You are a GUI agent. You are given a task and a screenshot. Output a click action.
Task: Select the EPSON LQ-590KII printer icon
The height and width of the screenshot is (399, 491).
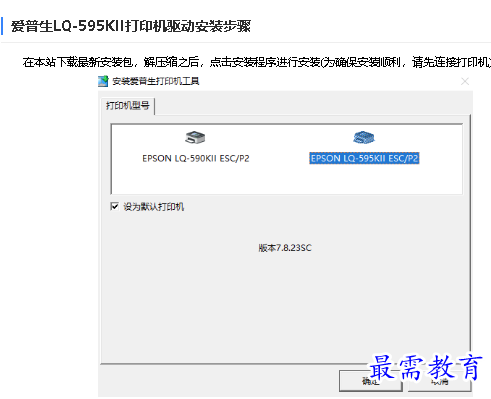click(x=195, y=137)
